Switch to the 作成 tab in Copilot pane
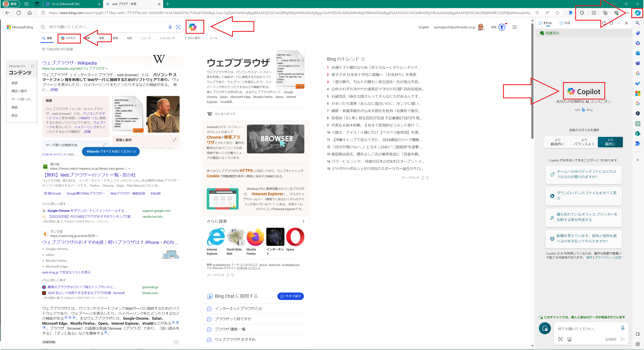 [x=565, y=23]
